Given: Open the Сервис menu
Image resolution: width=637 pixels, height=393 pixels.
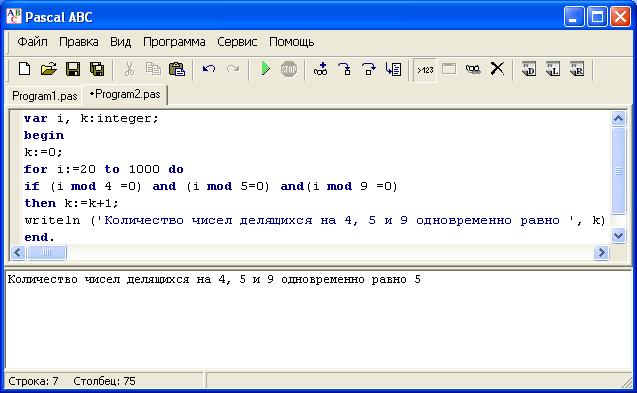Looking at the screenshot, I should 237,41.
